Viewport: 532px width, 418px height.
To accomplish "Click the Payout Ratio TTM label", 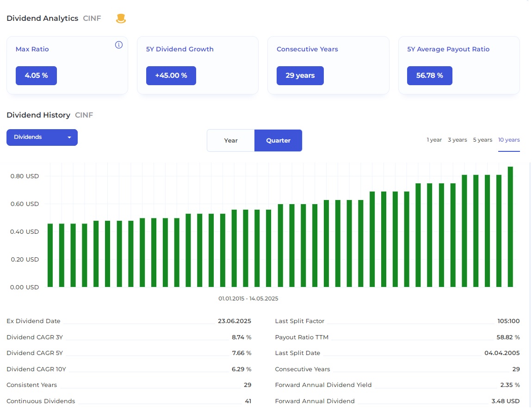I will point(302,337).
